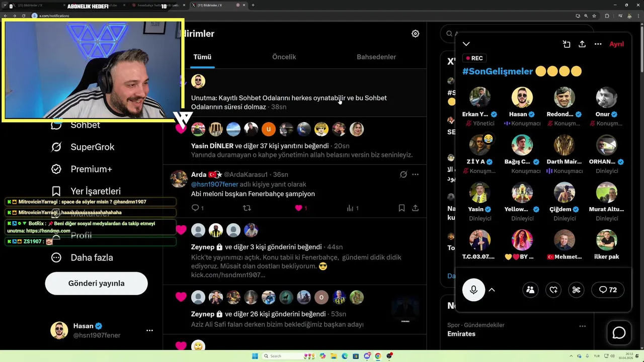Click Yasin DİNLER notification text
The width and height of the screenshot is (644, 362).
pos(260,146)
